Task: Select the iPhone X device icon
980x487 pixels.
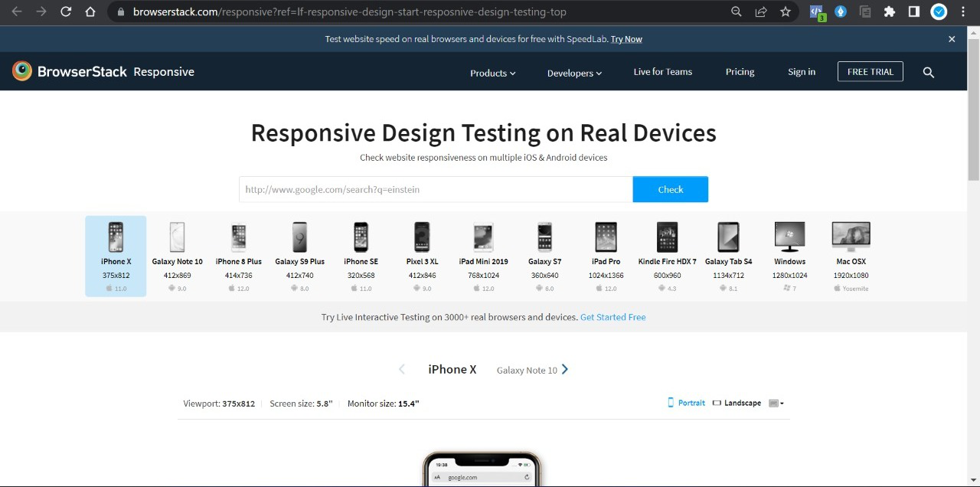Action: tap(116, 237)
